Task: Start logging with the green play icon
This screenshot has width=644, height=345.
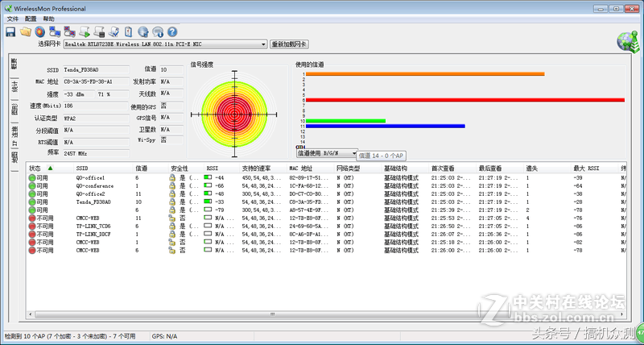Action: coord(85,31)
